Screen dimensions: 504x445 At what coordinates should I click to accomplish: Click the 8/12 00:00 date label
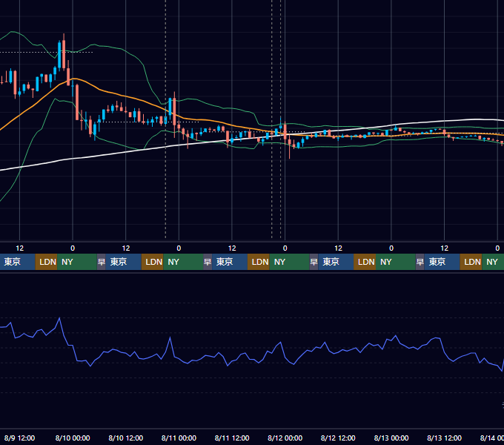point(285,438)
